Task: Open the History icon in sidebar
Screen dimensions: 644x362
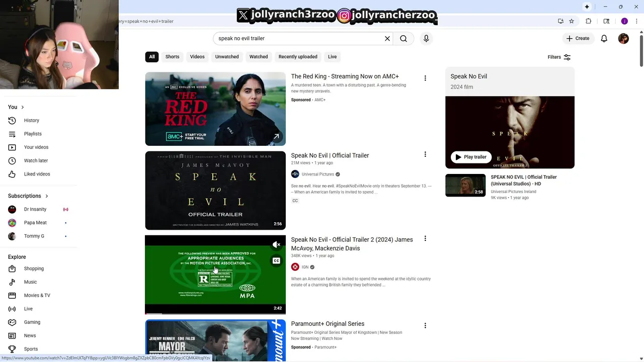Action: pos(12,120)
